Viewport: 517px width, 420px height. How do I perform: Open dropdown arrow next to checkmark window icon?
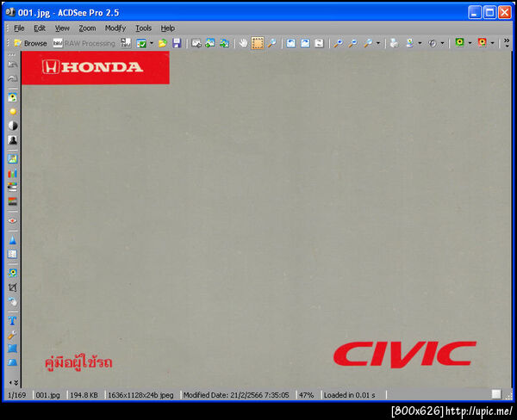point(152,43)
